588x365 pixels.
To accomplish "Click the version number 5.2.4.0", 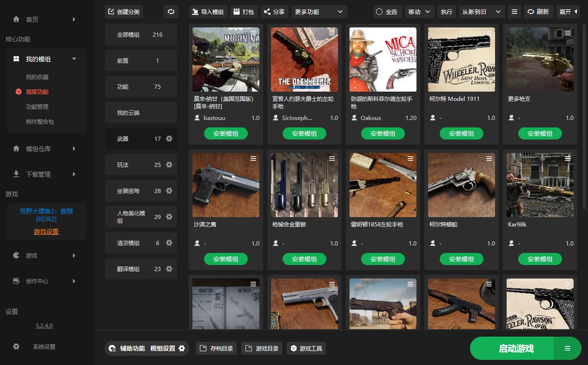I will pos(44,325).
